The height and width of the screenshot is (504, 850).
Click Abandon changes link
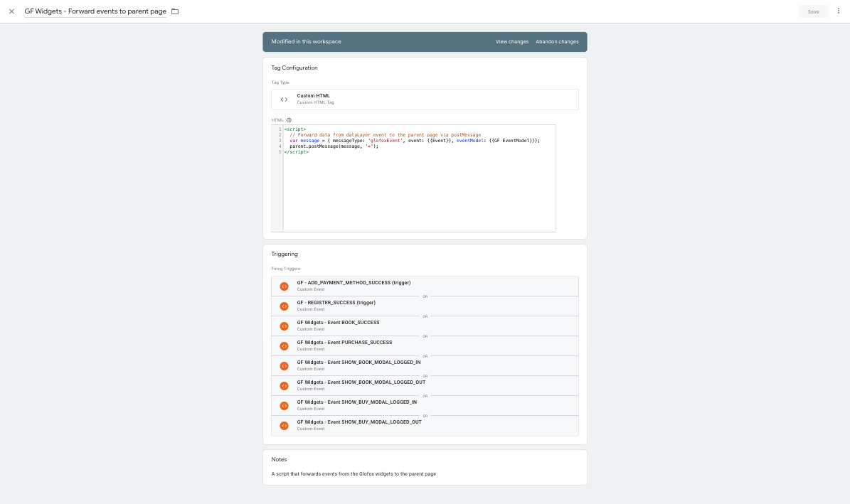point(557,42)
